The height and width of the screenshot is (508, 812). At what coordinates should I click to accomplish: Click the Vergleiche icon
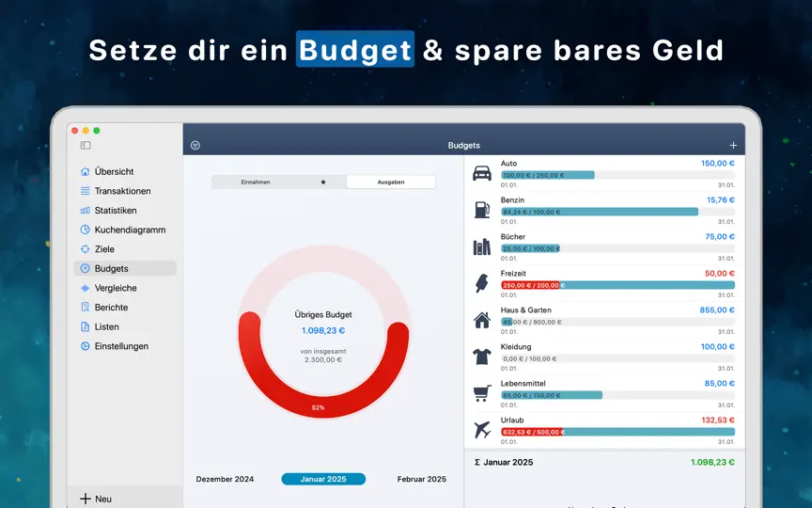pyautogui.click(x=85, y=288)
